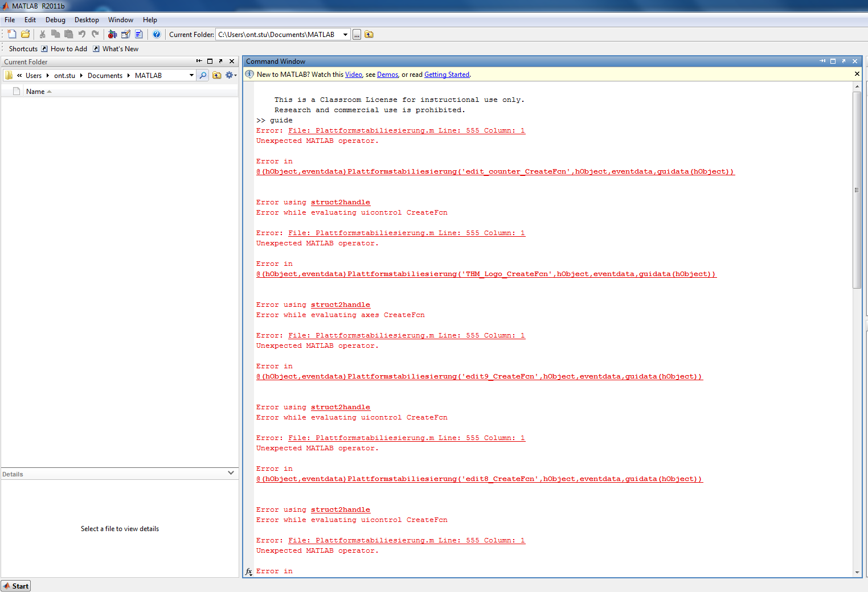The image size is (868, 592).
Task: Open the gear actions dropdown in Current Folder
Action: point(231,75)
